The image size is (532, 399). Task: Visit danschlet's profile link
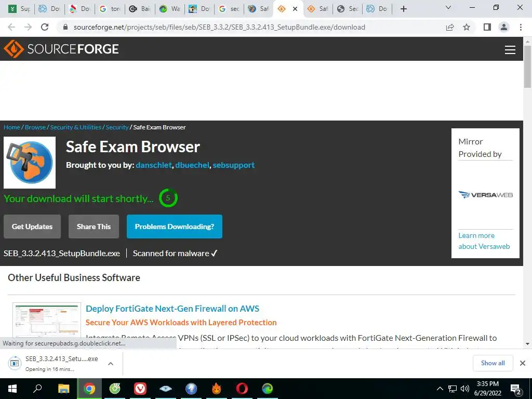click(x=154, y=165)
